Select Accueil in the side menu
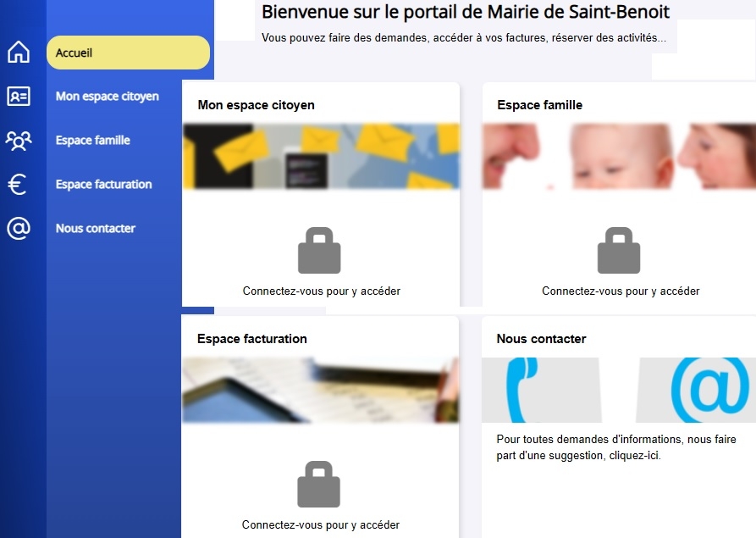 click(x=128, y=53)
